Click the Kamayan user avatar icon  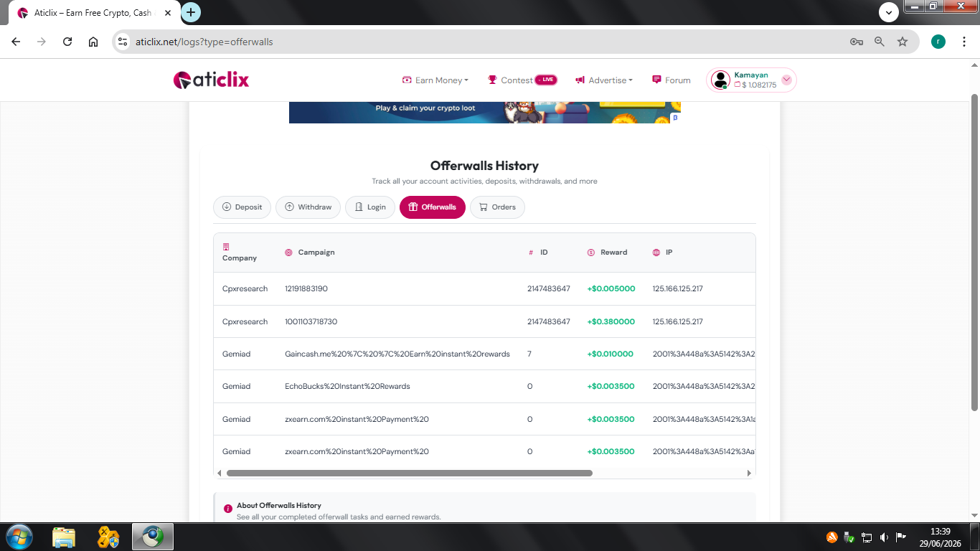[x=720, y=80]
